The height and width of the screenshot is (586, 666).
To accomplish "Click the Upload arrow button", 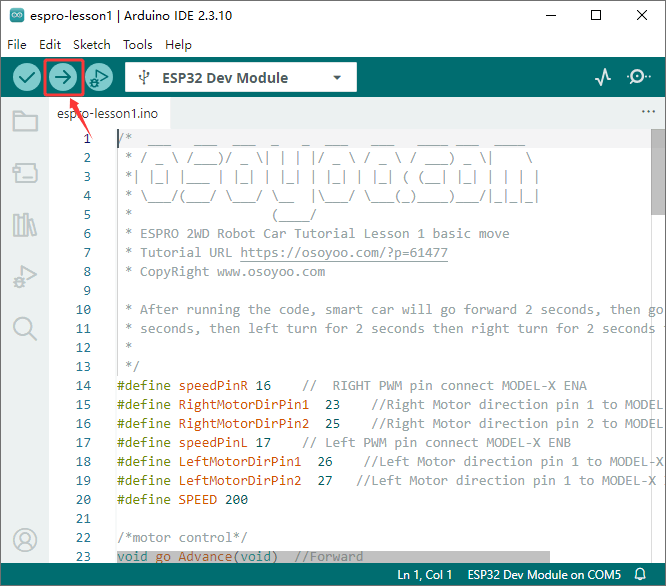I will pos(63,77).
